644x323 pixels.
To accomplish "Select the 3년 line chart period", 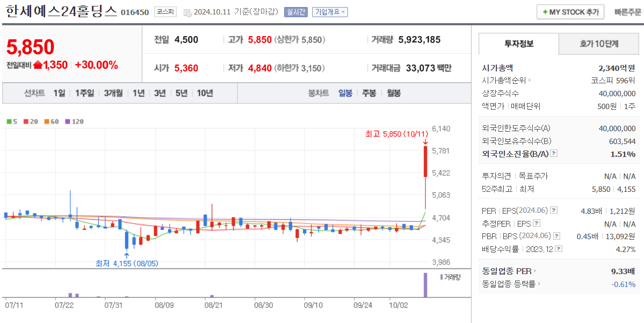I will [x=160, y=94].
